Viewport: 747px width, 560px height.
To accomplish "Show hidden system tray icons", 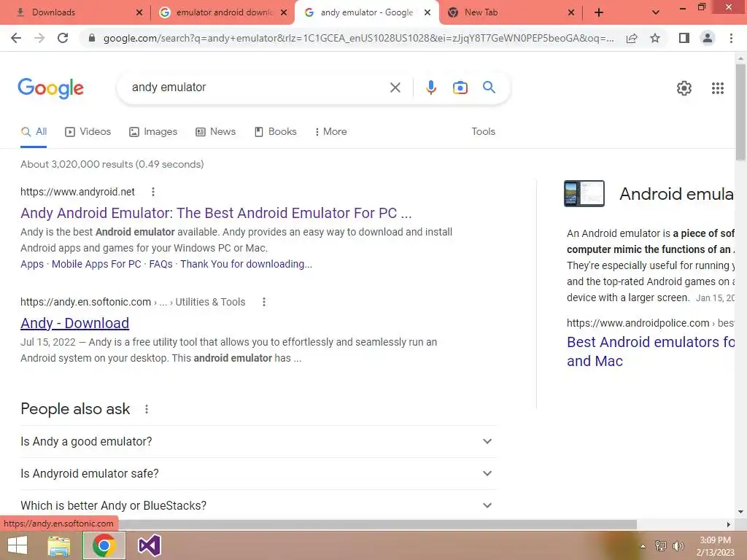I will click(x=643, y=546).
